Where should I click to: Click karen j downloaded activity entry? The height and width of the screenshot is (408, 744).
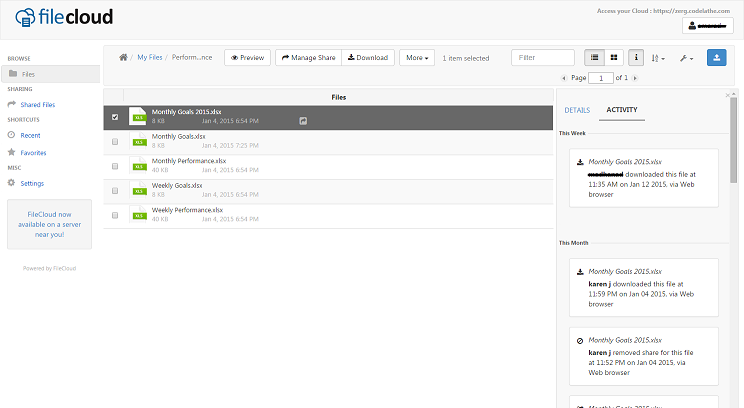pyautogui.click(x=644, y=287)
